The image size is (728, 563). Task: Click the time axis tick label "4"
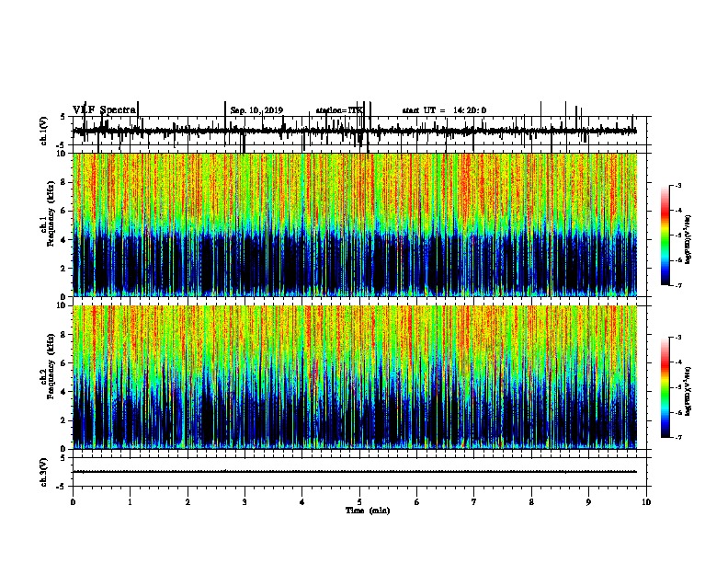point(302,502)
